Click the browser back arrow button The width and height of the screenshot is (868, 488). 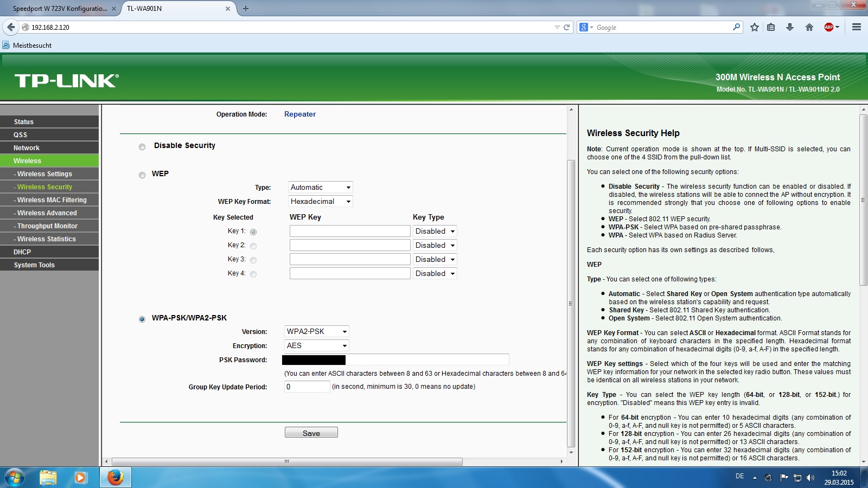[11, 27]
